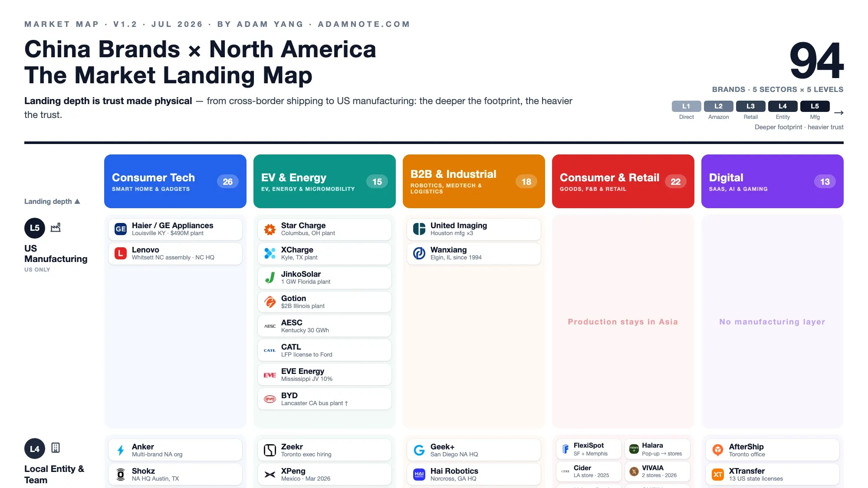Click the Star Charge orange logo

270,229
